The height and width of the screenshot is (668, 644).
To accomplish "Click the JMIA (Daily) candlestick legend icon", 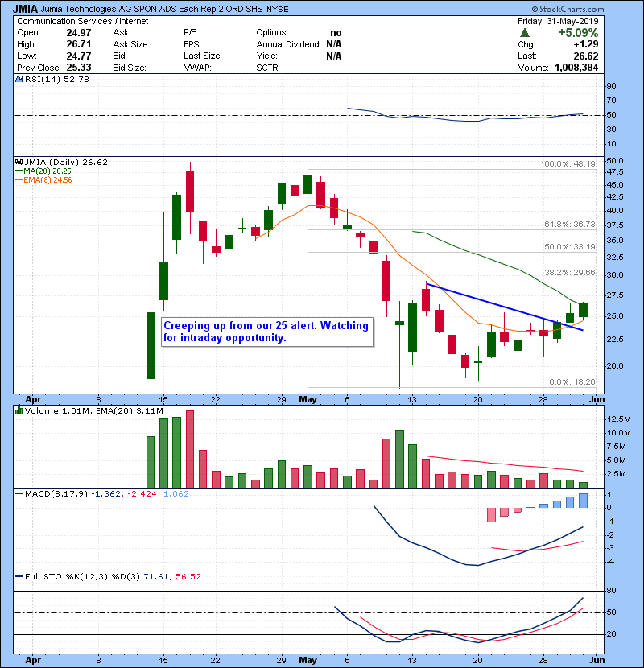I will click(19, 162).
